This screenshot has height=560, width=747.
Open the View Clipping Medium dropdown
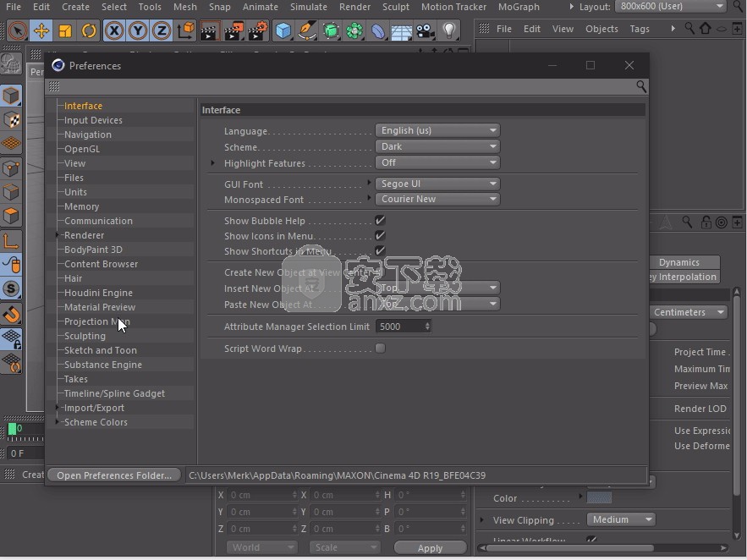pyautogui.click(x=621, y=519)
